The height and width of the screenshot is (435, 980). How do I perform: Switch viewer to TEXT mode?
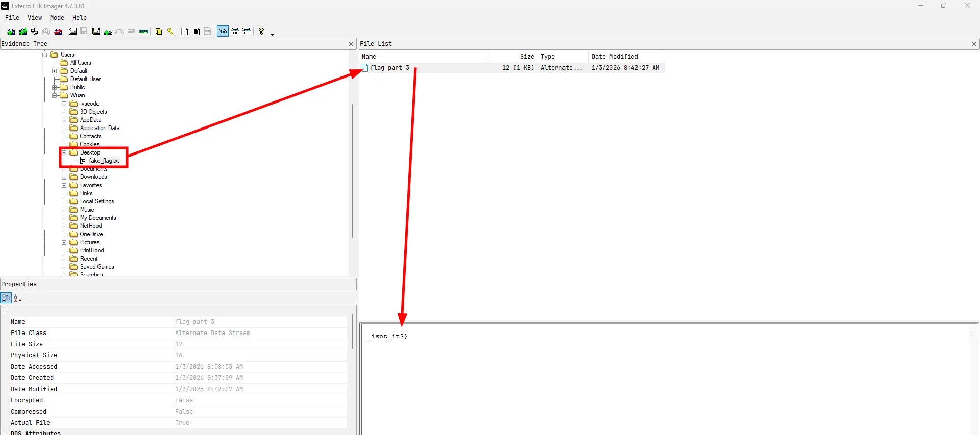pyautogui.click(x=235, y=32)
